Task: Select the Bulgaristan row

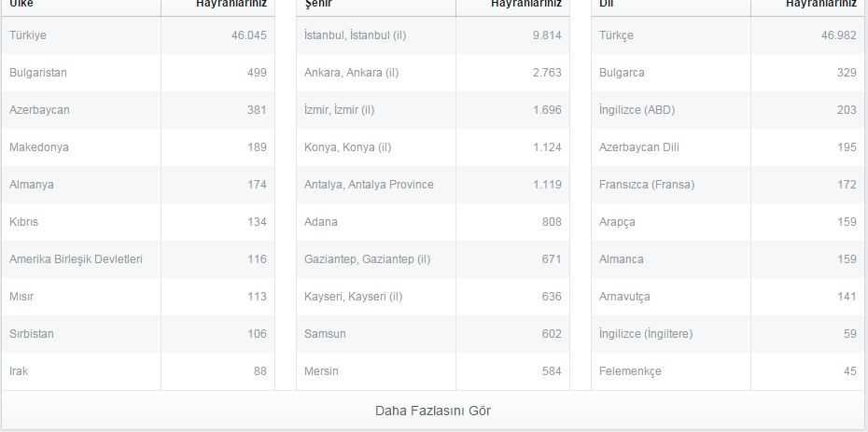Action: click(138, 73)
